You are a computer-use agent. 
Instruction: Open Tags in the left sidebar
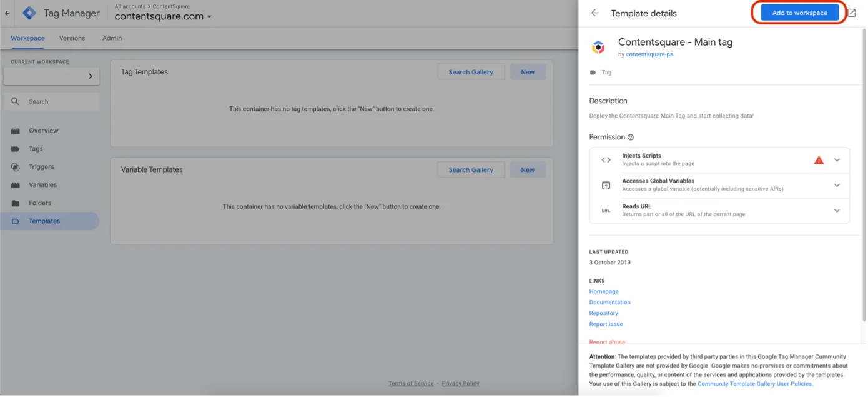[x=36, y=149]
